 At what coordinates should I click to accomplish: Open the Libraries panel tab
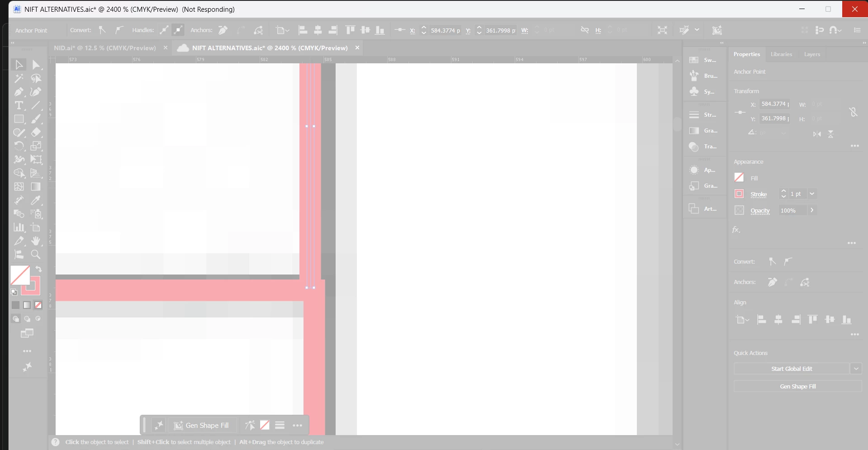click(x=781, y=54)
